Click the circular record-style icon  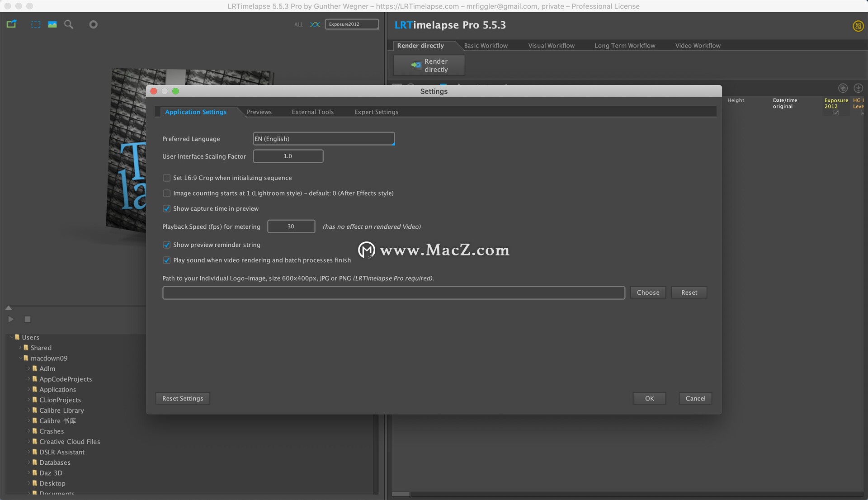[x=93, y=24]
